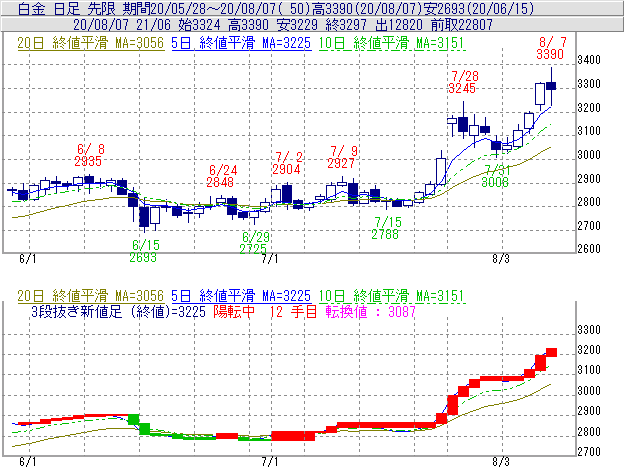Click the '3段抜き新値足 (終値)=3225' label
This screenshot has height=474, width=624.
[118, 312]
